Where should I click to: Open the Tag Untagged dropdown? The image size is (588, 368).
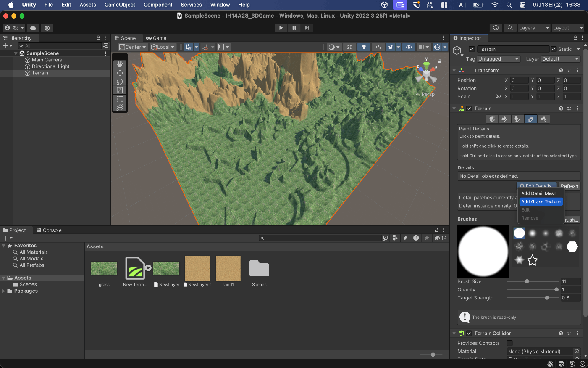pyautogui.click(x=499, y=59)
